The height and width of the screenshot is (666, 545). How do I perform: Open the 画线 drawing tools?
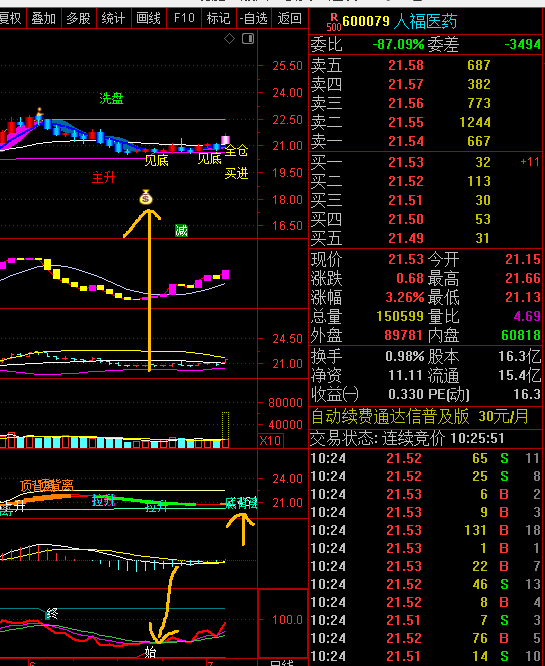(x=148, y=18)
